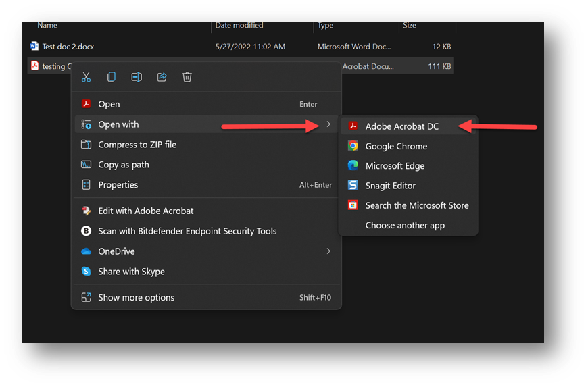
Task: Click the Copy icon in context menu
Action: pyautogui.click(x=112, y=77)
